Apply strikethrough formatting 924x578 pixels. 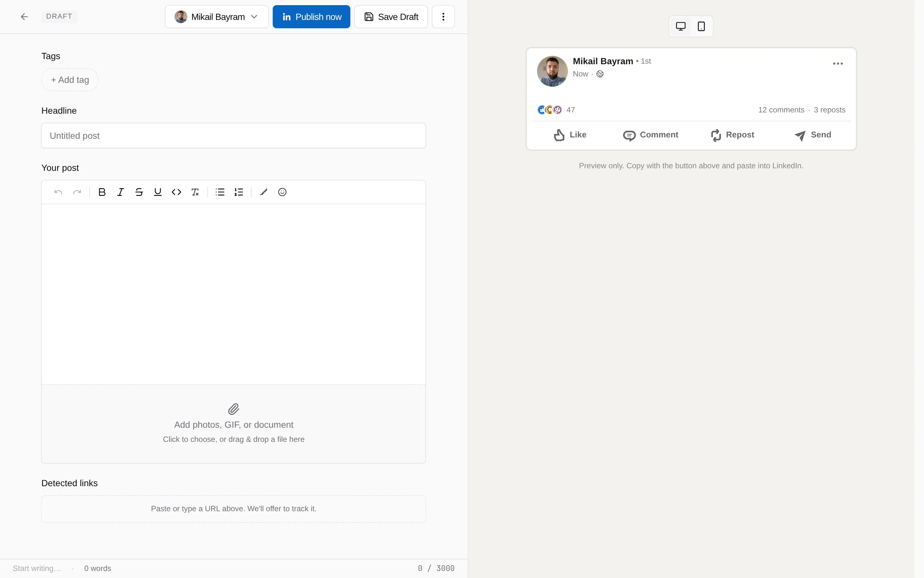coord(139,192)
